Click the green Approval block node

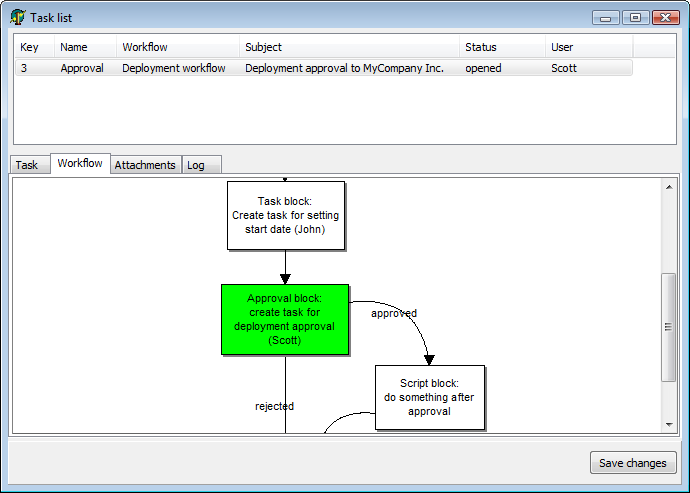285,319
